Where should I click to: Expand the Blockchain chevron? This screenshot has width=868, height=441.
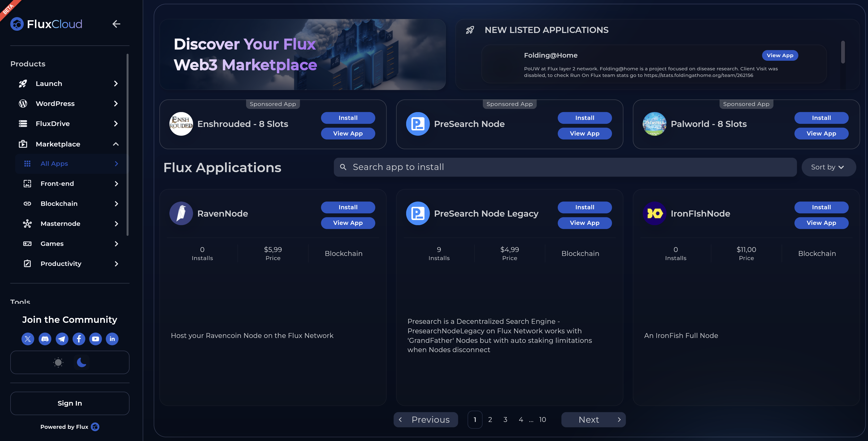click(117, 204)
